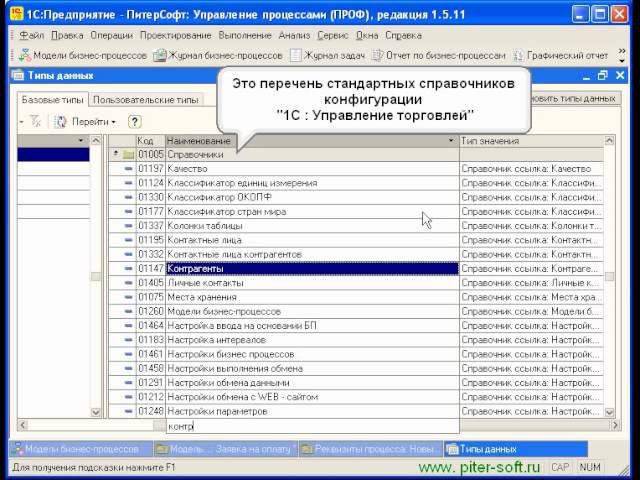Click the clear filter icon
This screenshot has width=640, height=480.
(36, 121)
